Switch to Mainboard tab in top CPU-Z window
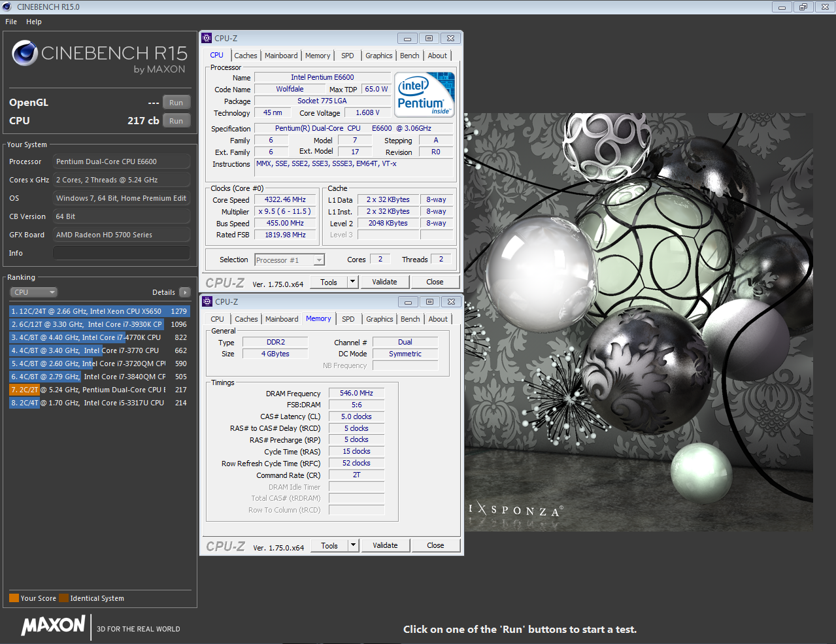 click(x=281, y=56)
